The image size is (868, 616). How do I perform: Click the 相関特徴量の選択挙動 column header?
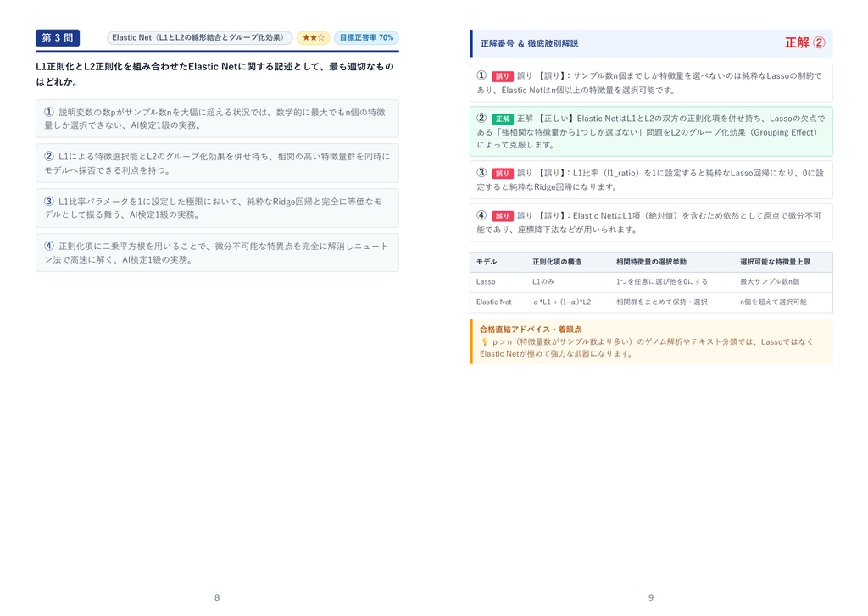[x=651, y=262]
